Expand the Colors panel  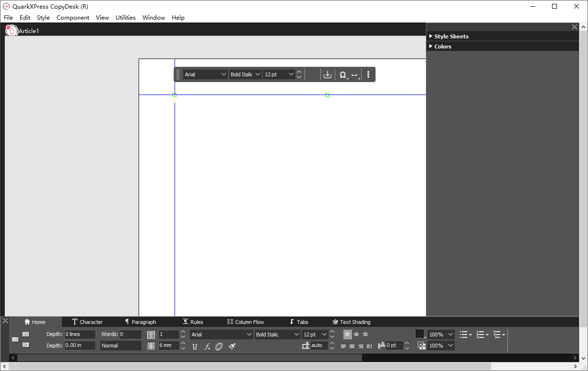pyautogui.click(x=431, y=46)
